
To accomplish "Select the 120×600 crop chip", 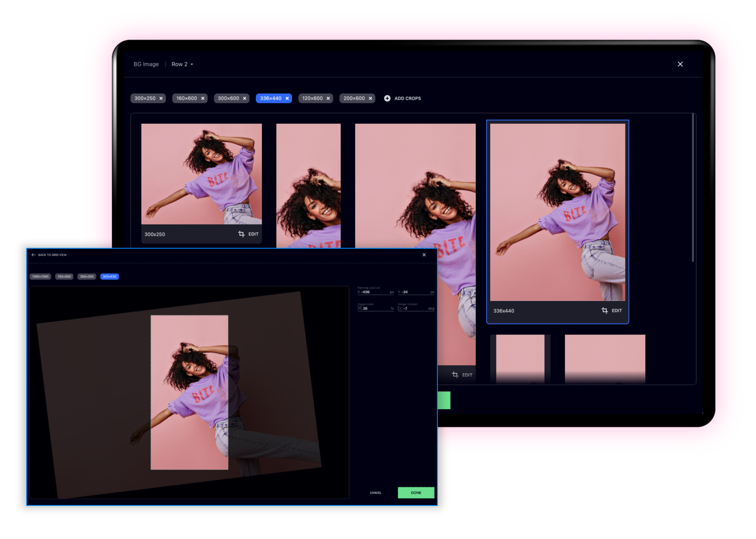I will [312, 98].
